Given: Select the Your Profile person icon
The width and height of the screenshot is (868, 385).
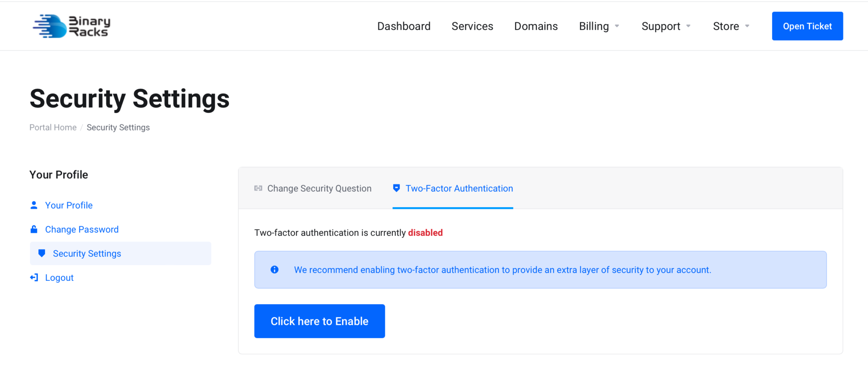Looking at the screenshot, I should (34, 205).
